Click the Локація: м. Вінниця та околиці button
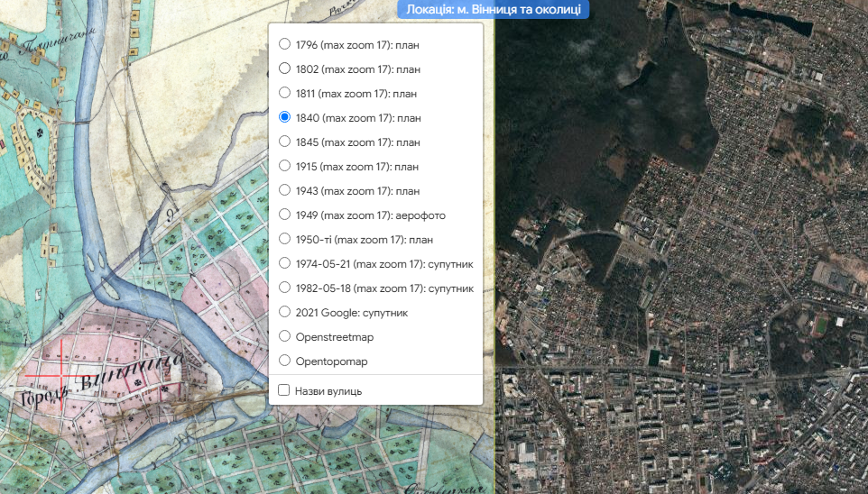The image size is (868, 494). coord(494,9)
